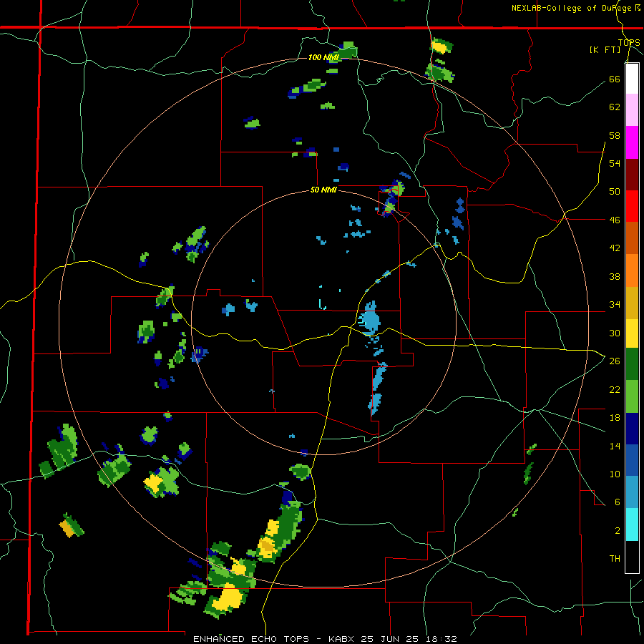Click the dark red legend swatch
Screen dimensions: 644x644
(632, 175)
